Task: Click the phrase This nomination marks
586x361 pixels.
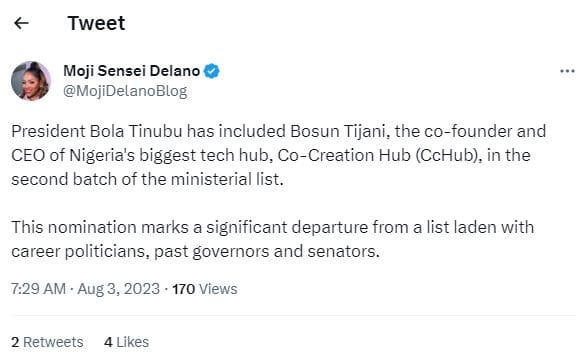Action: click(x=100, y=227)
